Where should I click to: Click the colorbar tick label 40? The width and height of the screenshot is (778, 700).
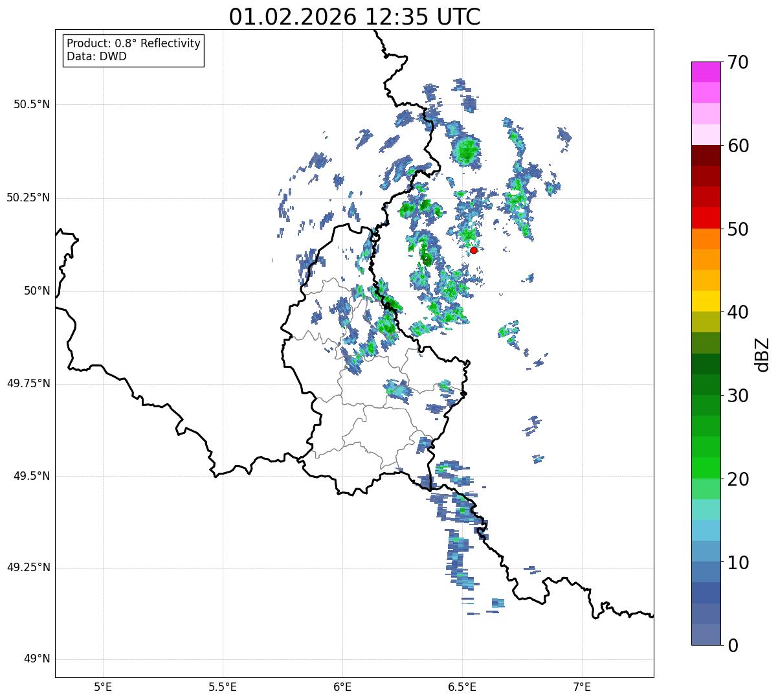(738, 312)
